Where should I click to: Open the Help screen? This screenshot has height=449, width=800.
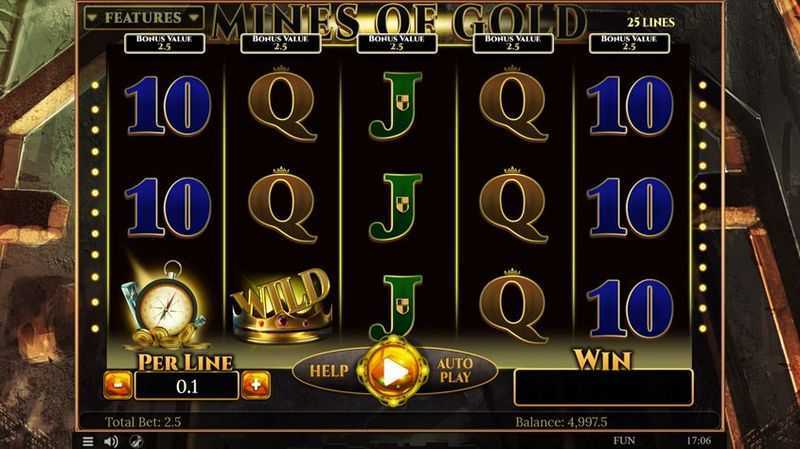[x=329, y=371]
